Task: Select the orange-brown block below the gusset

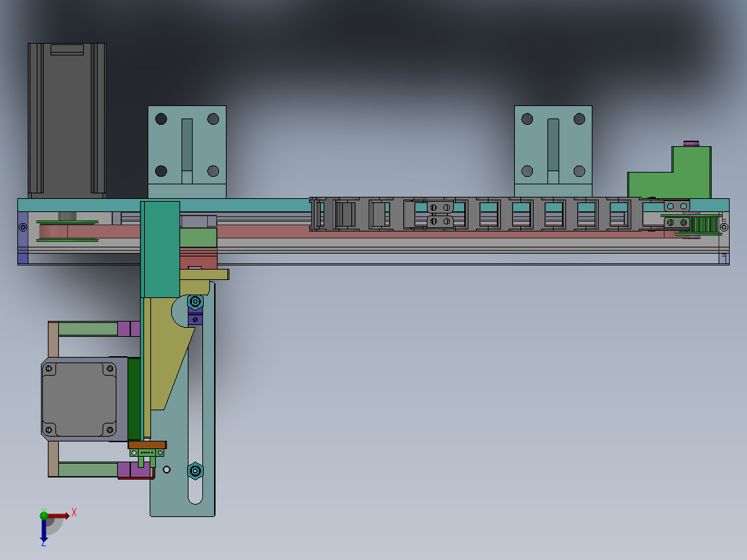Action: (147, 445)
